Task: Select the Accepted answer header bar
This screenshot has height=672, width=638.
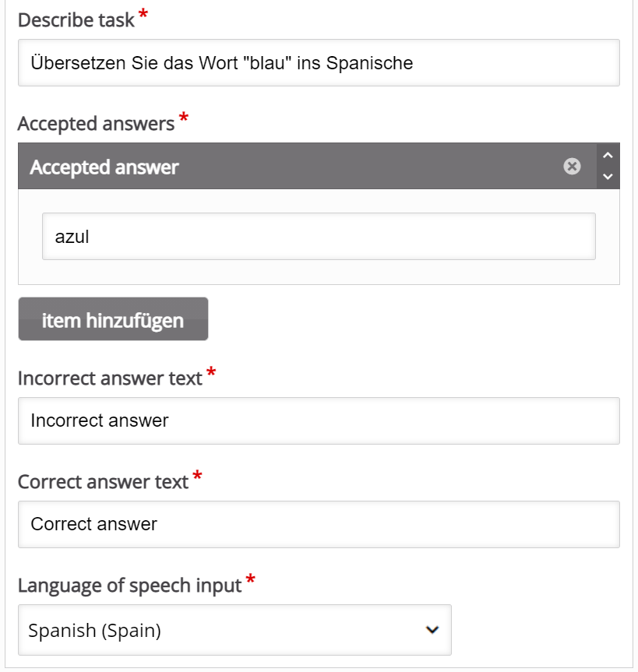Action: coord(234,167)
